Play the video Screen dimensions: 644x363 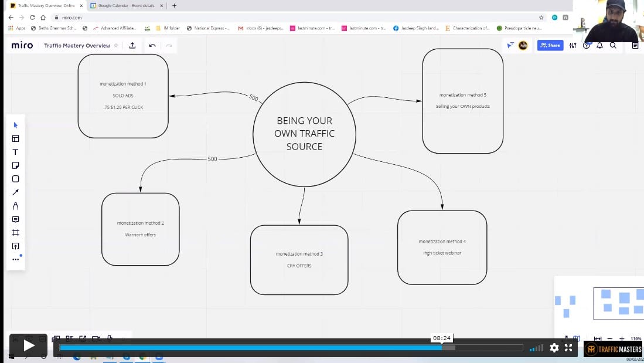(29, 346)
